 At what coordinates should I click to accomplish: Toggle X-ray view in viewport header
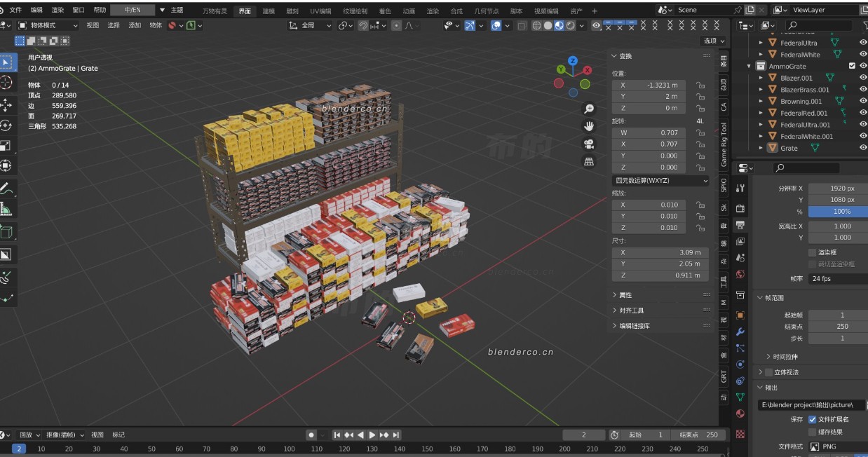521,25
